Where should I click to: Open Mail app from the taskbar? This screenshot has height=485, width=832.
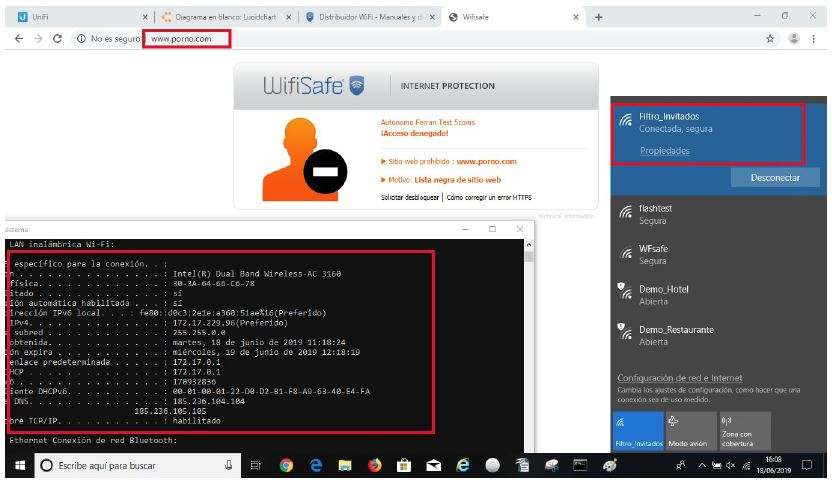point(434,465)
